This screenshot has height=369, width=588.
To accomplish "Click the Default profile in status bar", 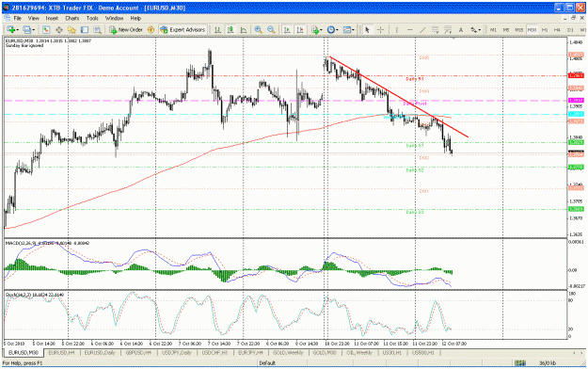I will point(267,363).
